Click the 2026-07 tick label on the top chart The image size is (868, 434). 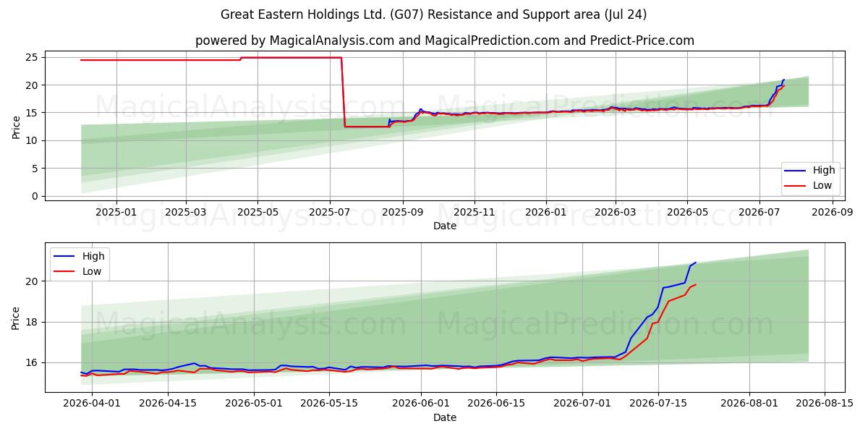point(760,212)
